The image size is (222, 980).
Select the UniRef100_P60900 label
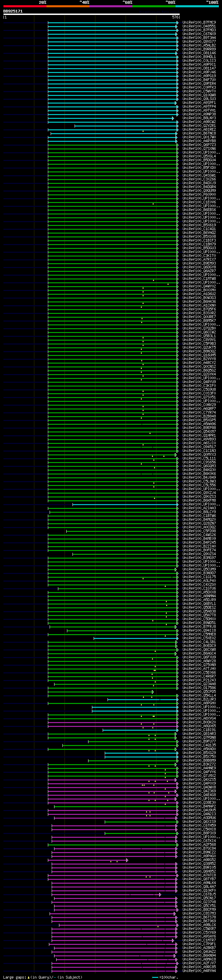click(199, 195)
